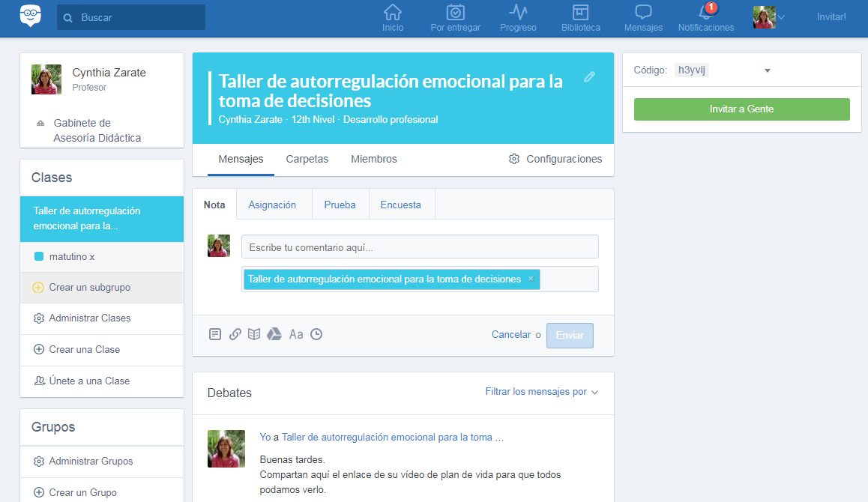Click the attach link icon
The height and width of the screenshot is (502, 868).
click(x=235, y=334)
